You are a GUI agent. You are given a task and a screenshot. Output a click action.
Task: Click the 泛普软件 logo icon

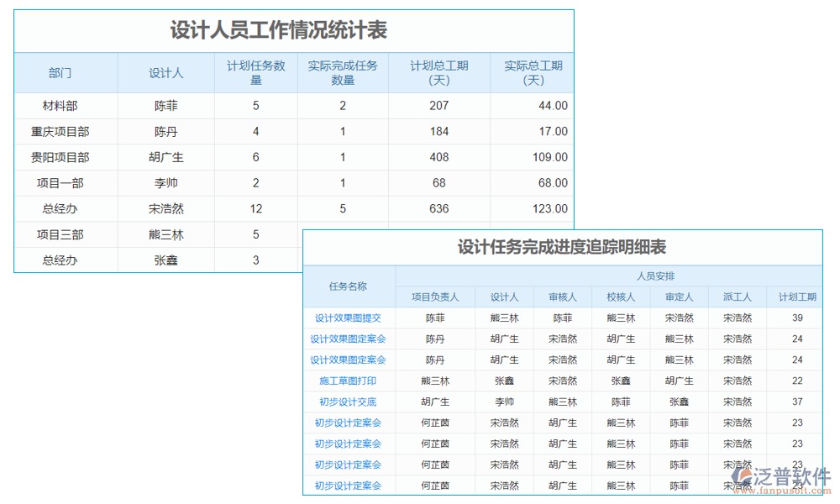(739, 476)
